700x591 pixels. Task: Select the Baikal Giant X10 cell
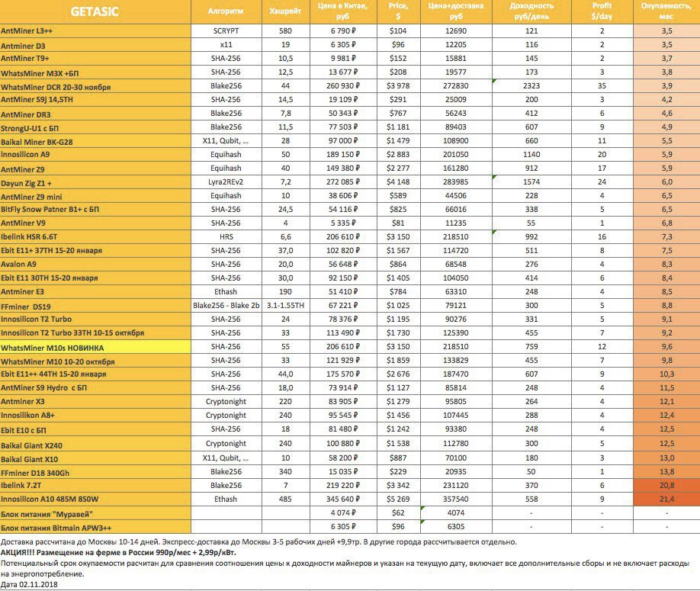coord(95,458)
